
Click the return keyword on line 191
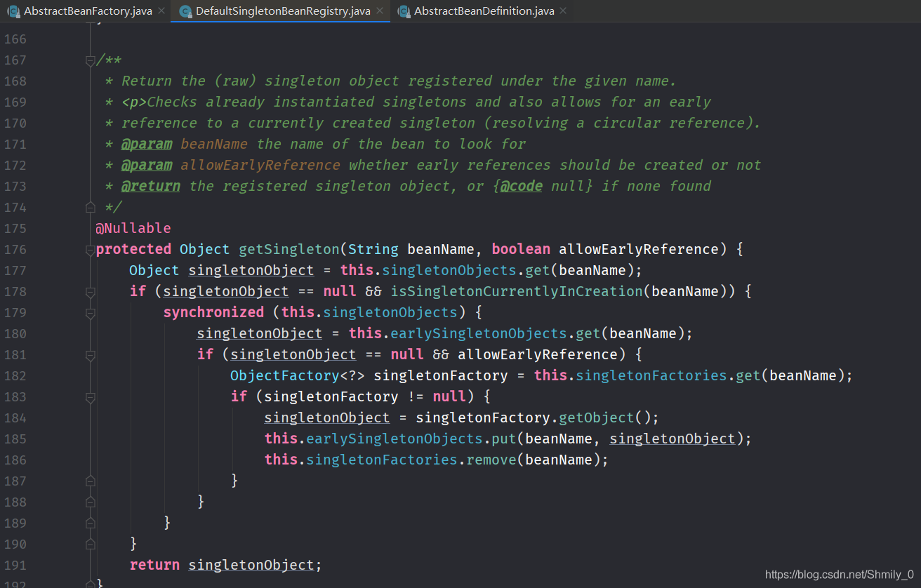click(x=154, y=565)
